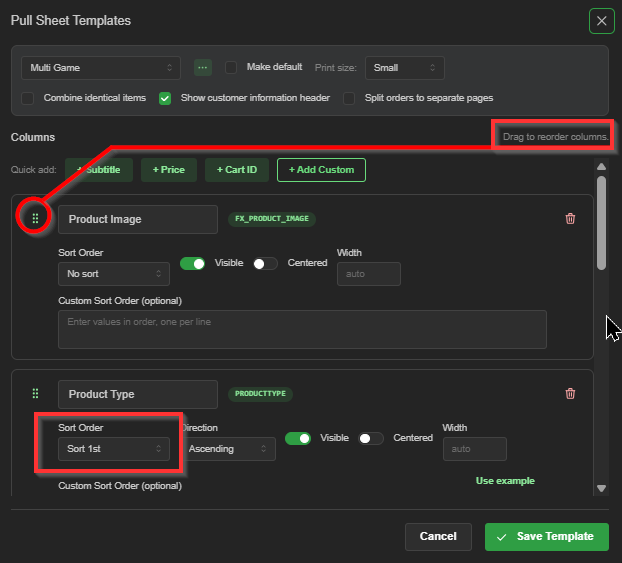
Task: Click the Product Image drag handle icon
Action: click(35, 218)
